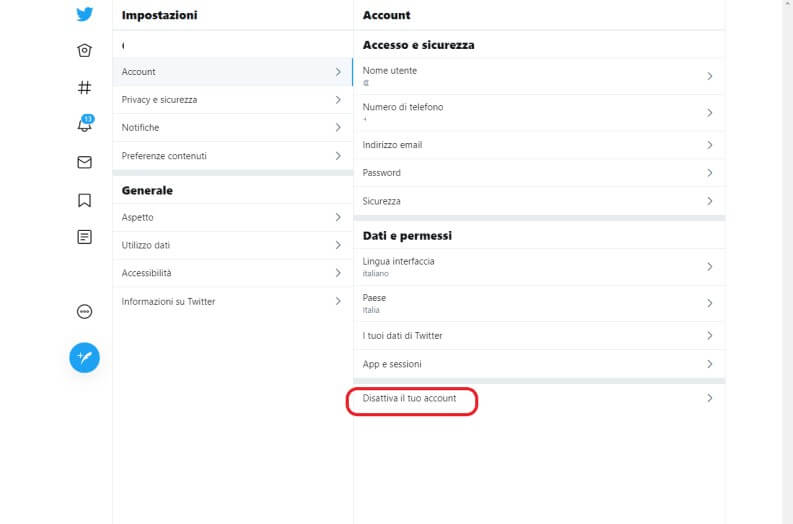Click chevron next to Privacy e sicurezza

coord(338,100)
